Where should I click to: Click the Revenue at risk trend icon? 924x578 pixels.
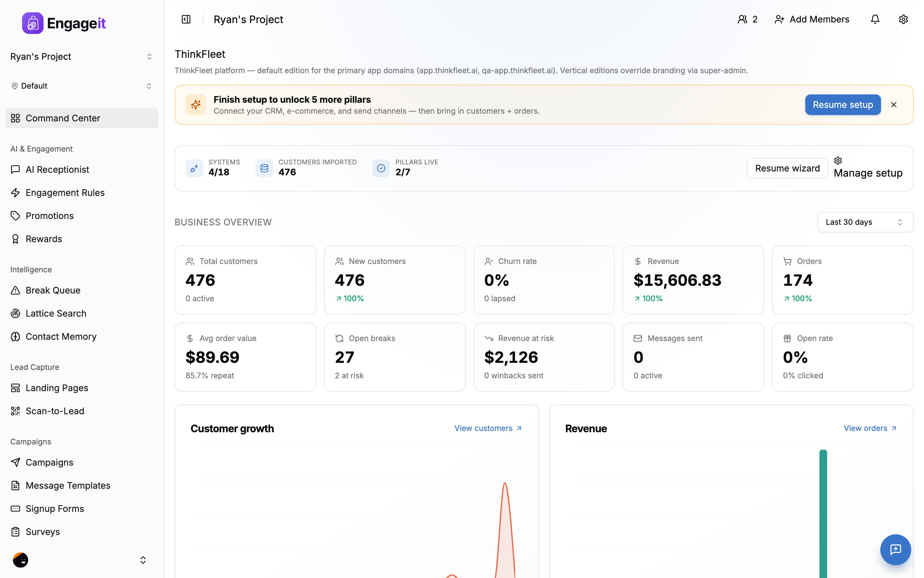488,338
